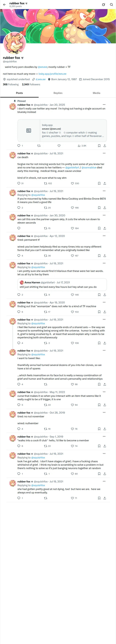Reply to the 'Rena Cocktoy' tweet
Image resolution: width=116 pixels, height=644 pixels.
tap(19, 207)
